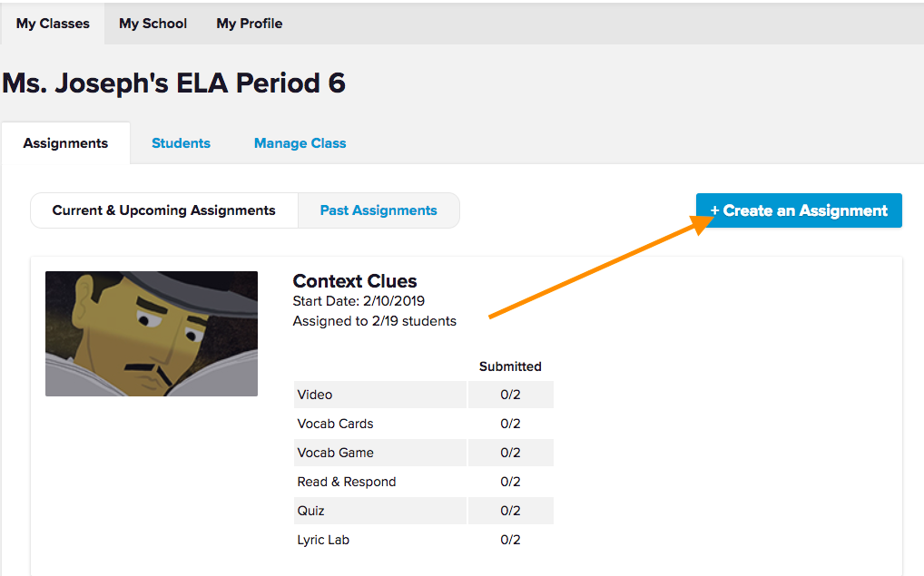Switch to the Students tab
Screen dimensions: 924x576
(181, 143)
